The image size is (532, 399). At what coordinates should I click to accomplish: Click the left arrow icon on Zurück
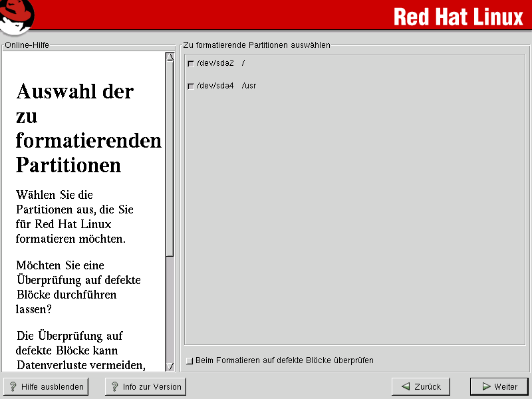(404, 386)
